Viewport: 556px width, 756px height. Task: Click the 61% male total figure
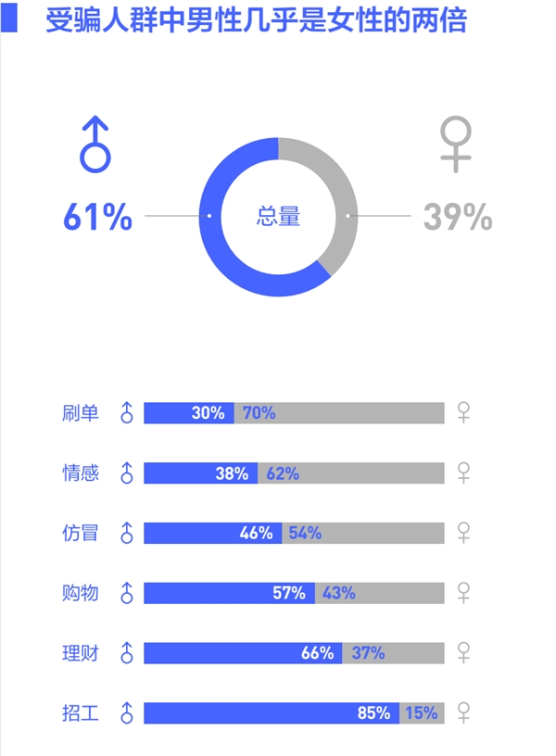97,217
